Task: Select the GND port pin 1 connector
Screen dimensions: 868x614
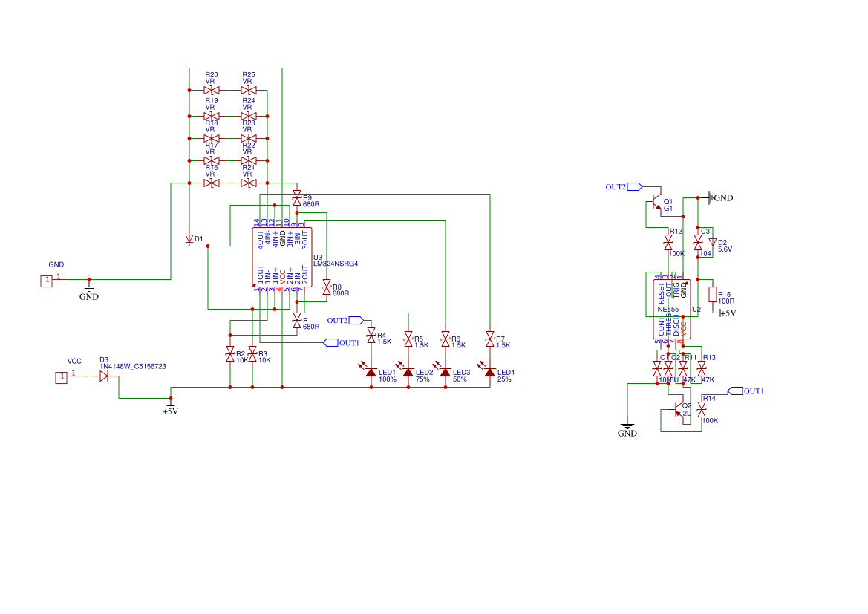Action: click(x=46, y=281)
